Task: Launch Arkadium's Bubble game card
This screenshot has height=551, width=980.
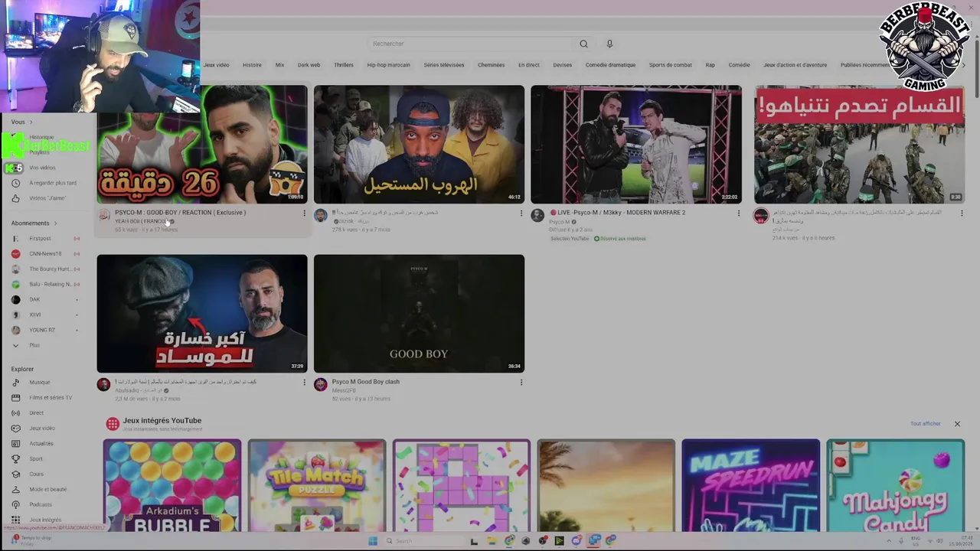Action: click(x=172, y=485)
